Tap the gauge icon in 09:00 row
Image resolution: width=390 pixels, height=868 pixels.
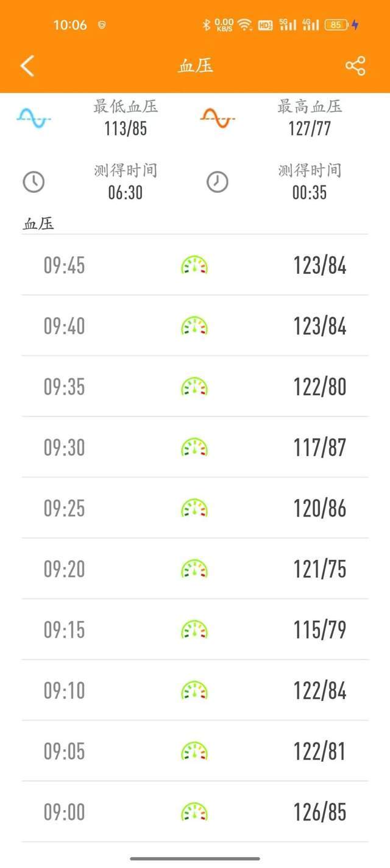pyautogui.click(x=194, y=812)
